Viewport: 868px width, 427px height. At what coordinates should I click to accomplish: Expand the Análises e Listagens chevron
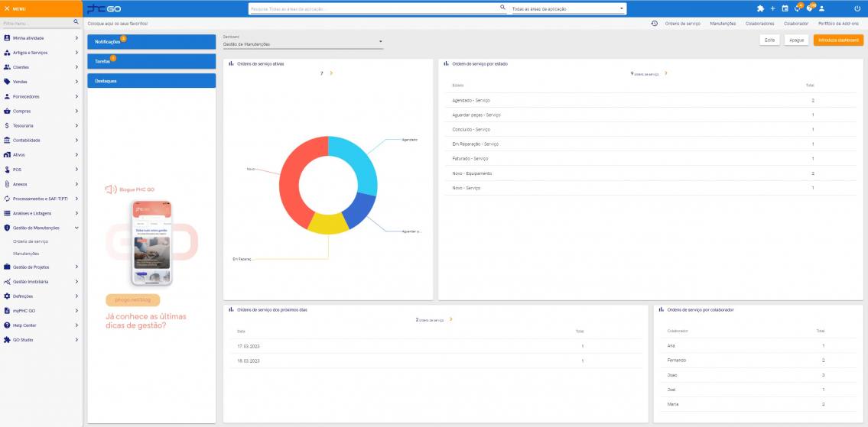tap(76, 213)
